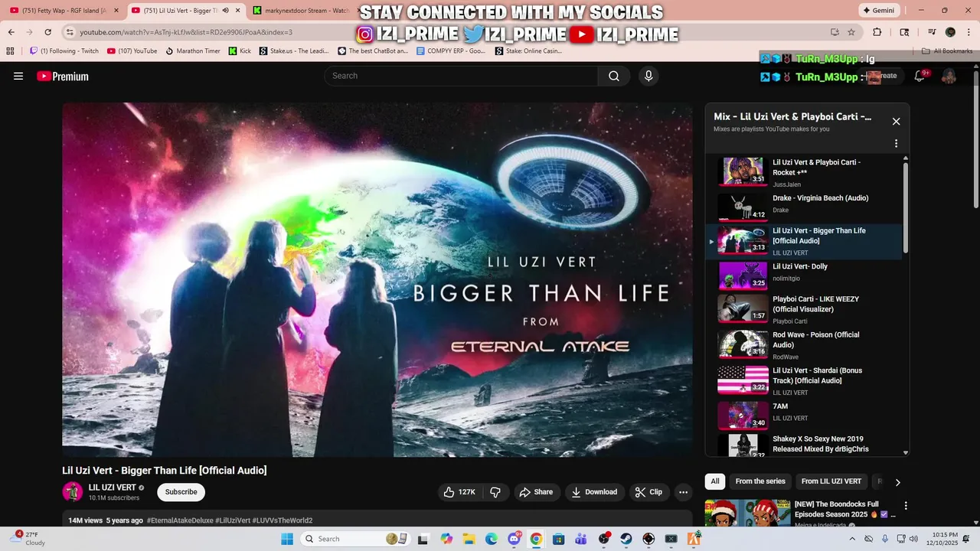The width and height of the screenshot is (980, 551).
Task: Like the video with 127K thumbs up
Action: 459,492
